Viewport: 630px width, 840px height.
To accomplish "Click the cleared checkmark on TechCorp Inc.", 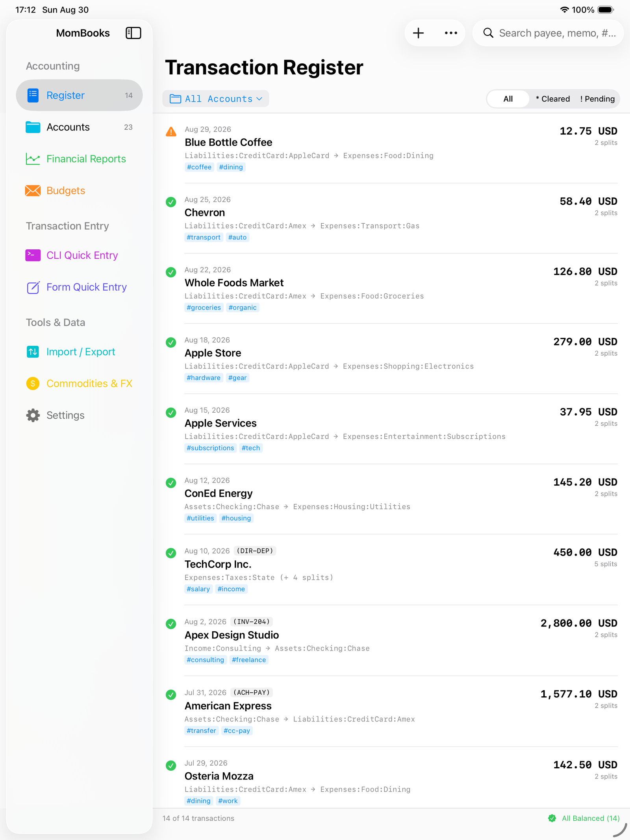I will tap(171, 553).
